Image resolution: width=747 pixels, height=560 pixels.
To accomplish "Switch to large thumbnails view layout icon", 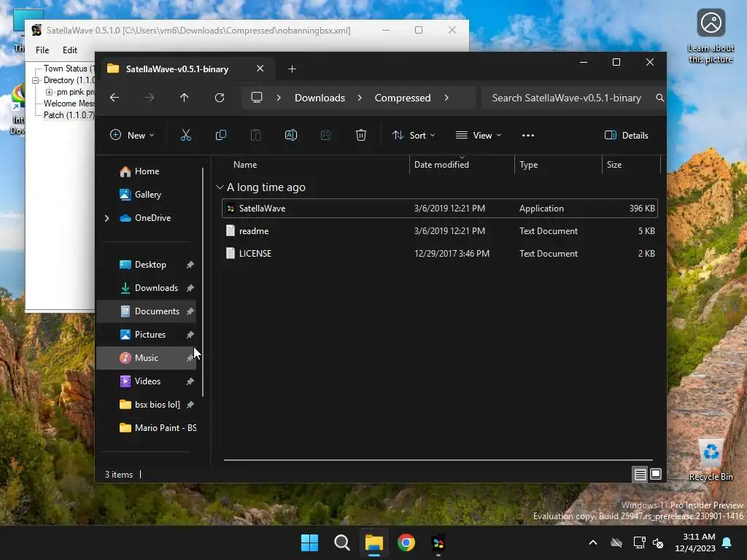I will pyautogui.click(x=656, y=474).
